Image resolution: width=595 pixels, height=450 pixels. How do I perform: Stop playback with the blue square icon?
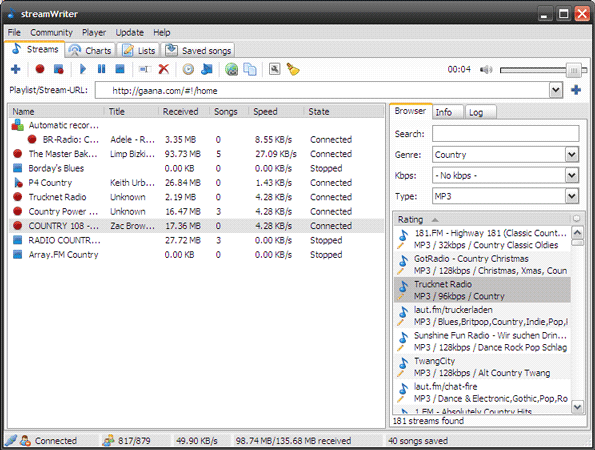(x=120, y=69)
